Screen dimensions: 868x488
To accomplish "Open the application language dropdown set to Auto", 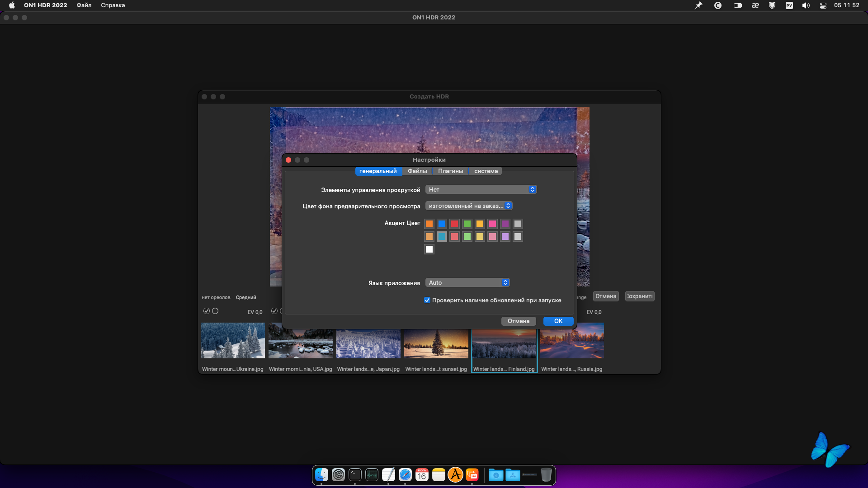I will pyautogui.click(x=467, y=282).
